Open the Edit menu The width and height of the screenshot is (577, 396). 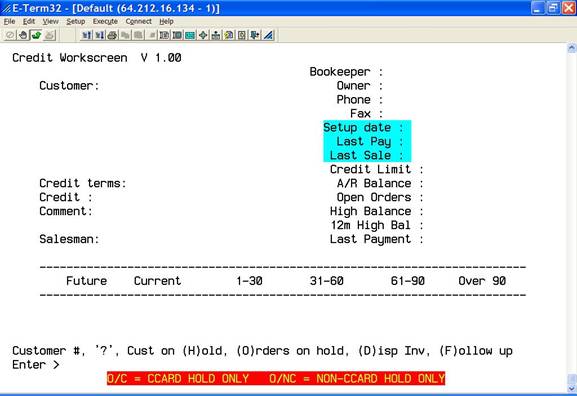[x=29, y=21]
